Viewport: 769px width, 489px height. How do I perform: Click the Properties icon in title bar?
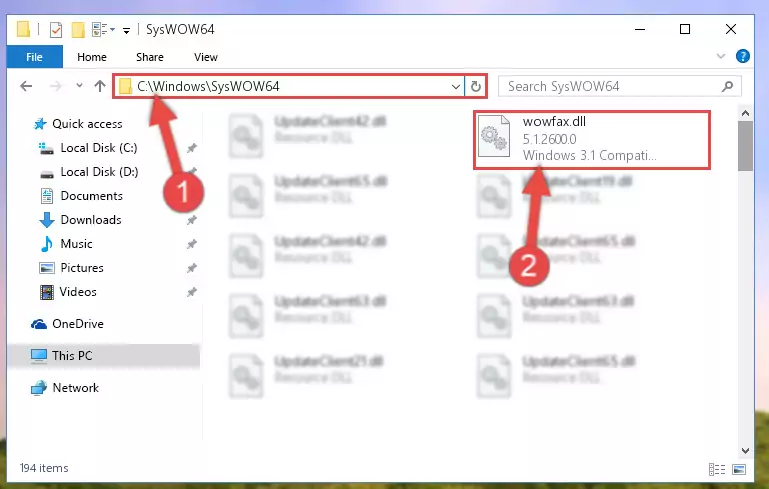coord(56,30)
